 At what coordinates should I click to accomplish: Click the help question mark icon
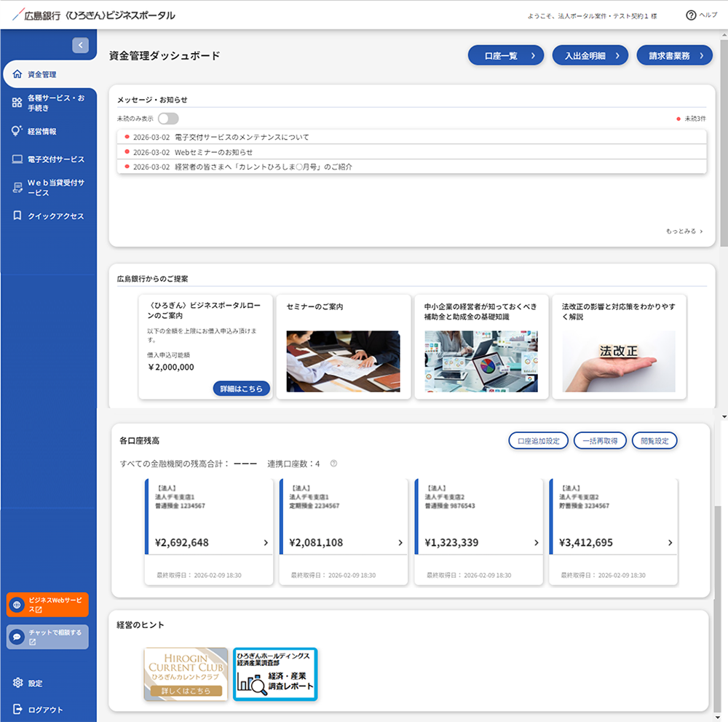(691, 15)
